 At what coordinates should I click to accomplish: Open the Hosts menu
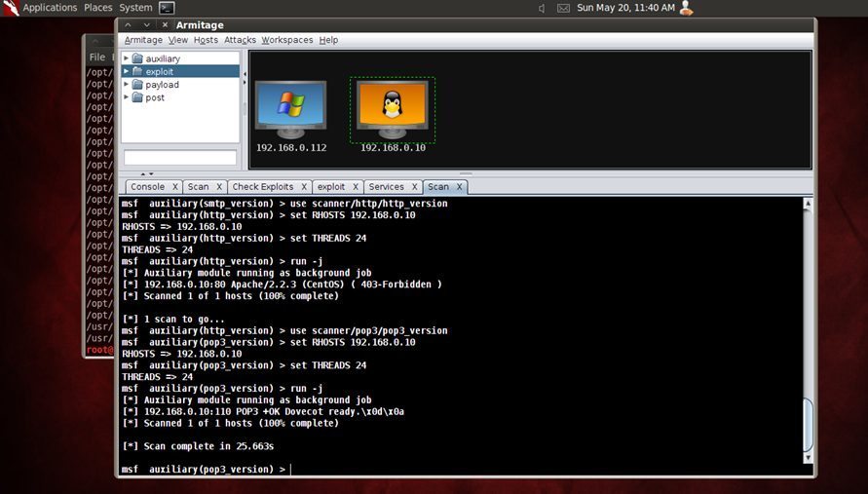(206, 40)
